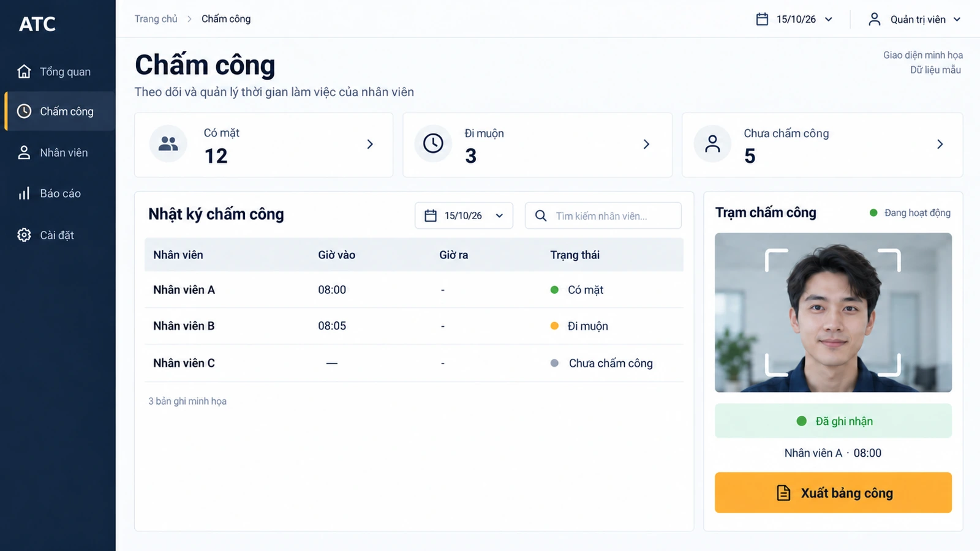Expand the Chưa chấm công card chevron
This screenshot has height=551, width=980.
tap(940, 144)
